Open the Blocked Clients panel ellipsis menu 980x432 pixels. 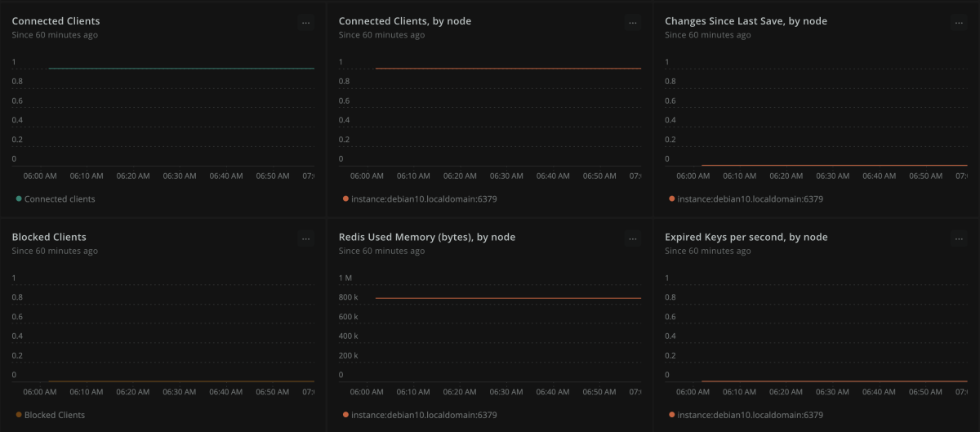pos(305,239)
